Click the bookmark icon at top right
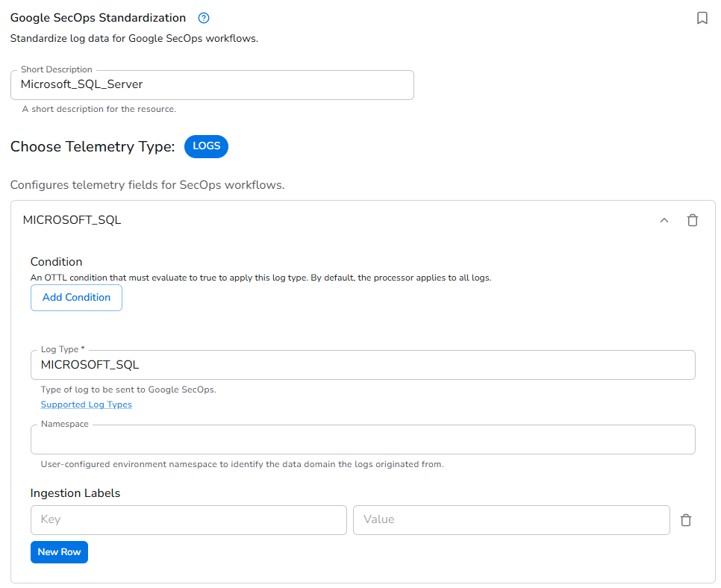This screenshot has width=721, height=588. [x=702, y=18]
